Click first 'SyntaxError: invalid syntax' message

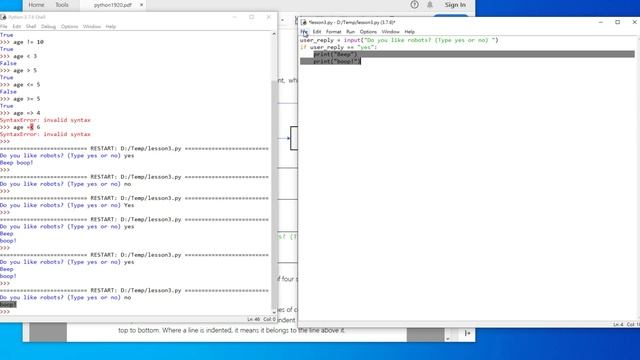45,120
